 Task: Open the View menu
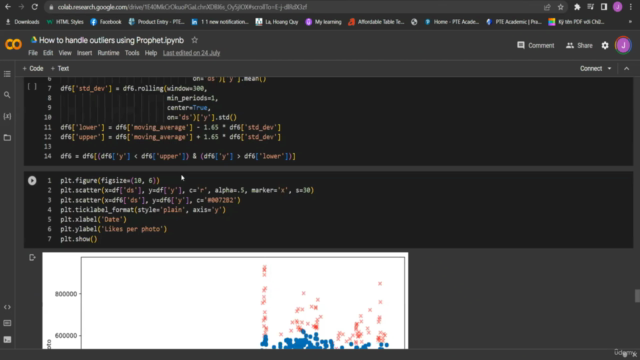(x=65, y=53)
